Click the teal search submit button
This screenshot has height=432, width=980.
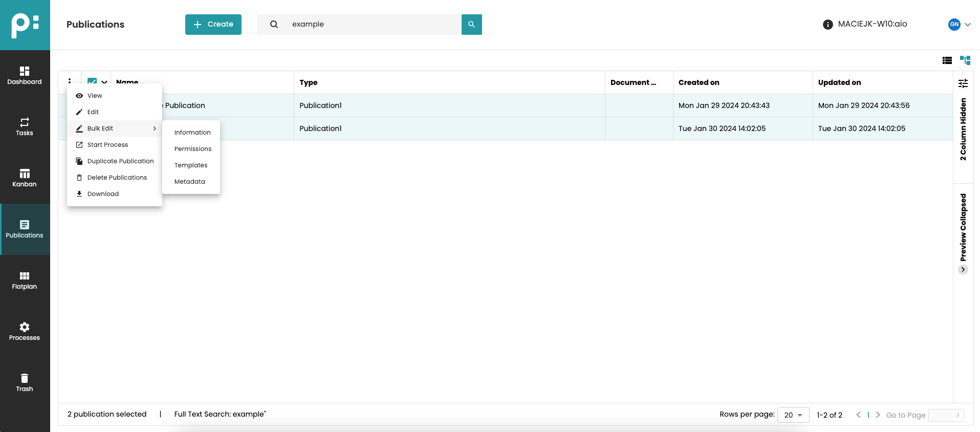click(x=471, y=25)
